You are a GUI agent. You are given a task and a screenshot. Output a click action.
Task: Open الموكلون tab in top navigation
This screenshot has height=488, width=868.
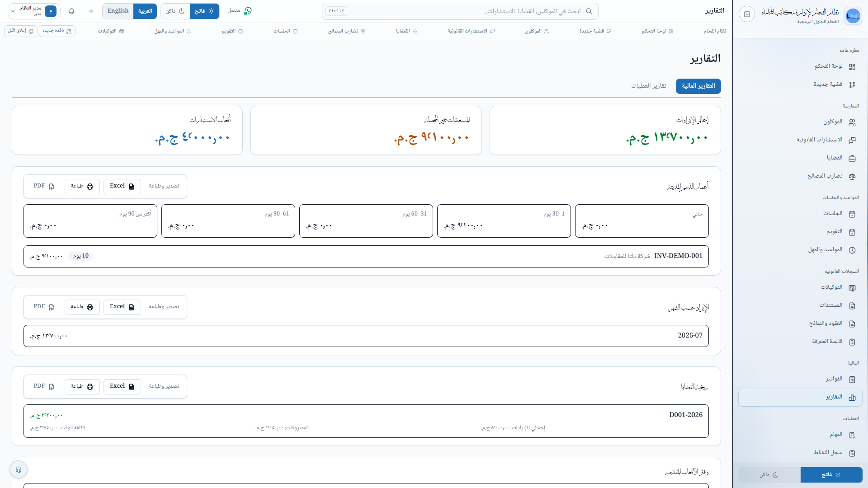click(x=537, y=31)
